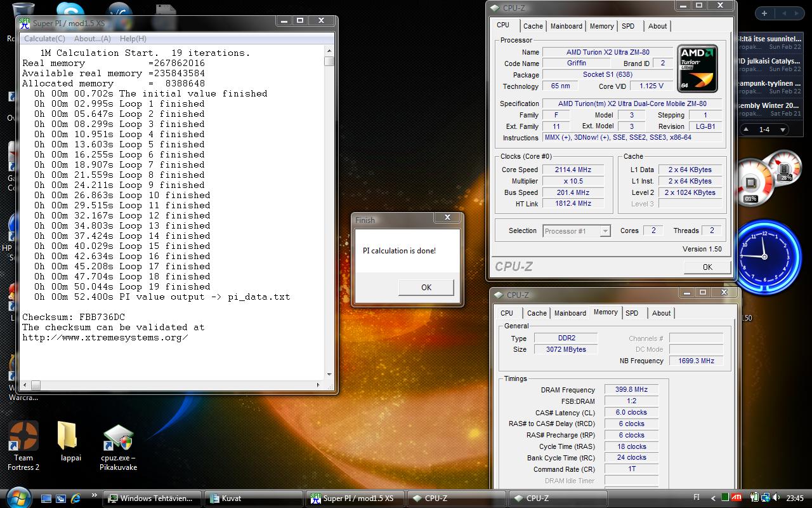
Task: Click the taskbar clock showing 23:45
Action: point(794,498)
